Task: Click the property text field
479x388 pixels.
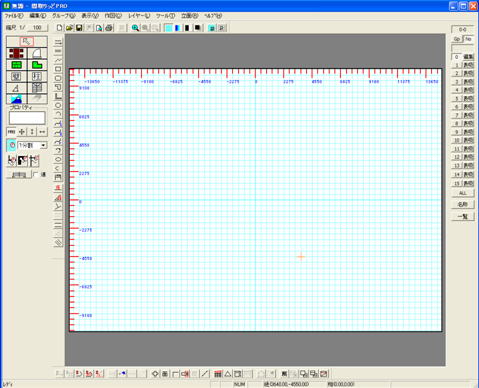Action: [x=27, y=118]
